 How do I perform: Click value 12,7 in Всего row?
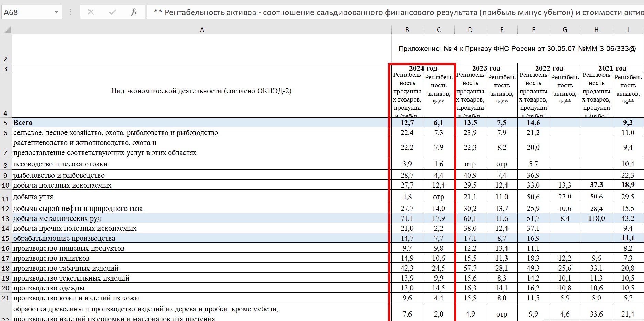point(407,122)
